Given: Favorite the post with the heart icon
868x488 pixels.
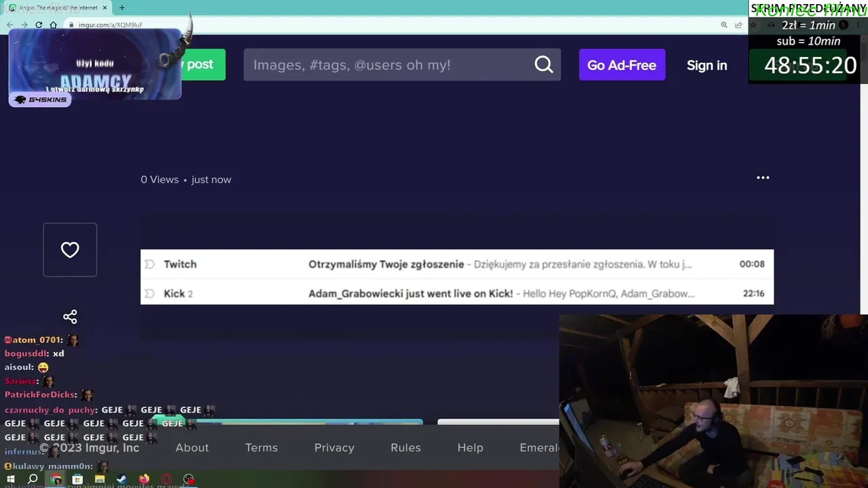Looking at the screenshot, I should point(70,250).
